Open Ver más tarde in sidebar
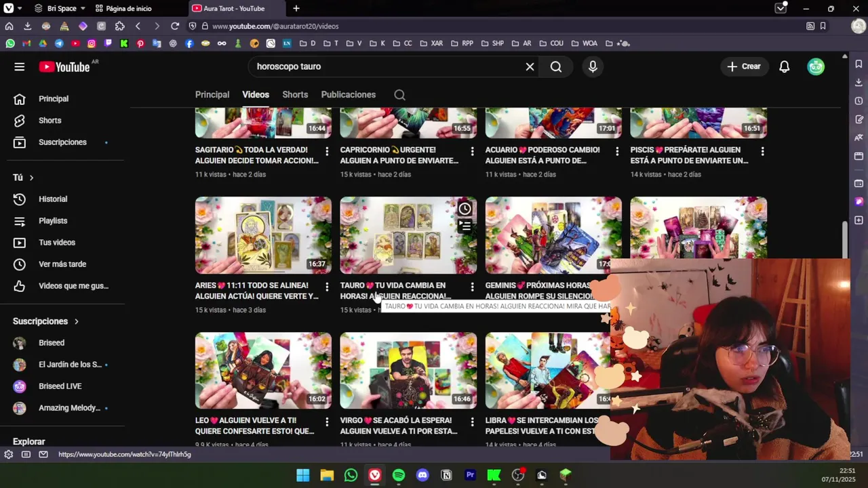Screen dimensions: 868x488 62,264
